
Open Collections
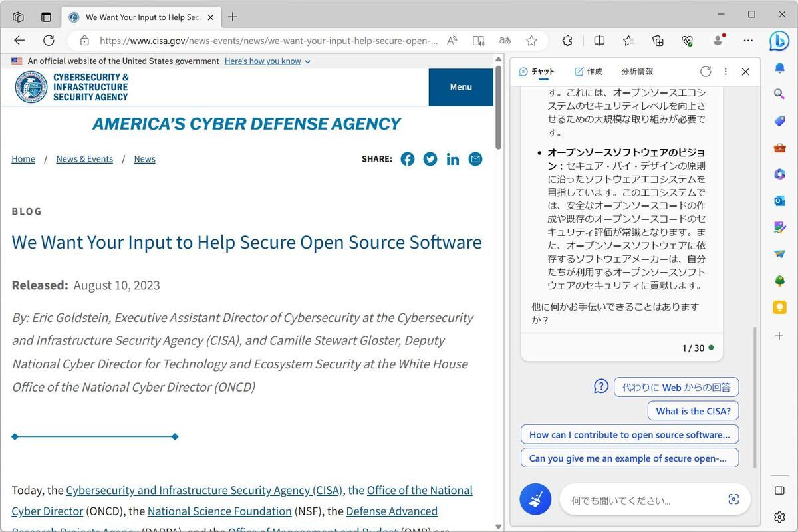click(x=658, y=41)
